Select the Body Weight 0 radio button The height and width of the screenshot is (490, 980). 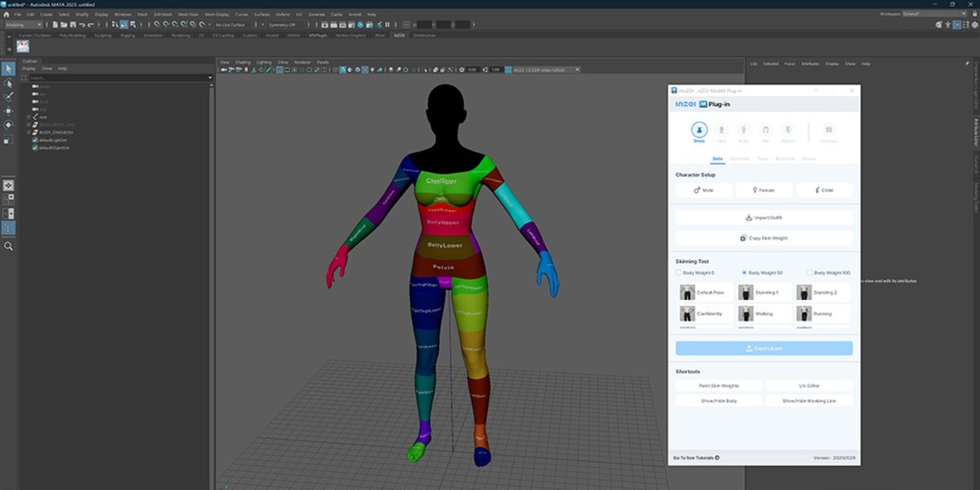[678, 273]
